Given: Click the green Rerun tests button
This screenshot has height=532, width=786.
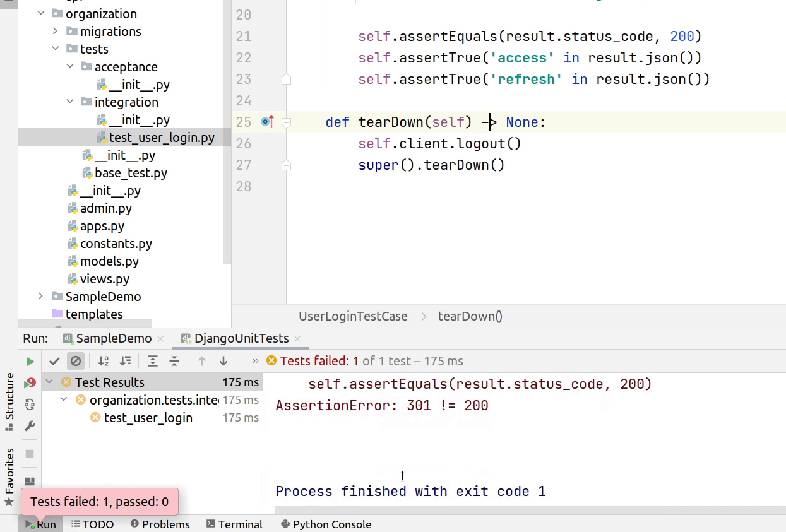Looking at the screenshot, I should tap(30, 362).
